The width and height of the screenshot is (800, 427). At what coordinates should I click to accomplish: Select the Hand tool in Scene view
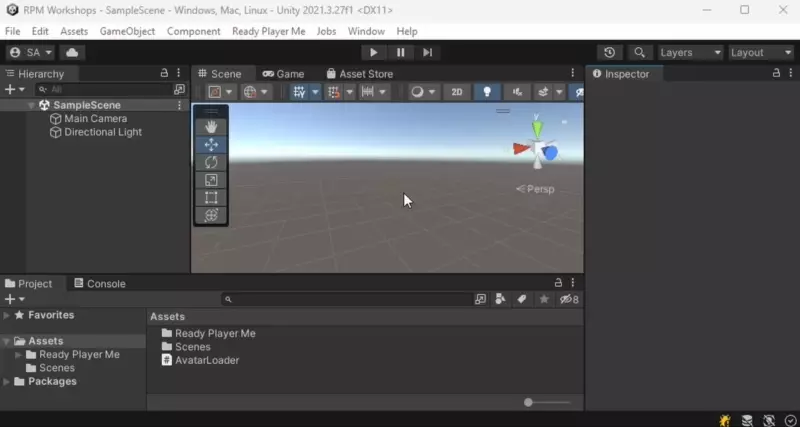(x=211, y=127)
